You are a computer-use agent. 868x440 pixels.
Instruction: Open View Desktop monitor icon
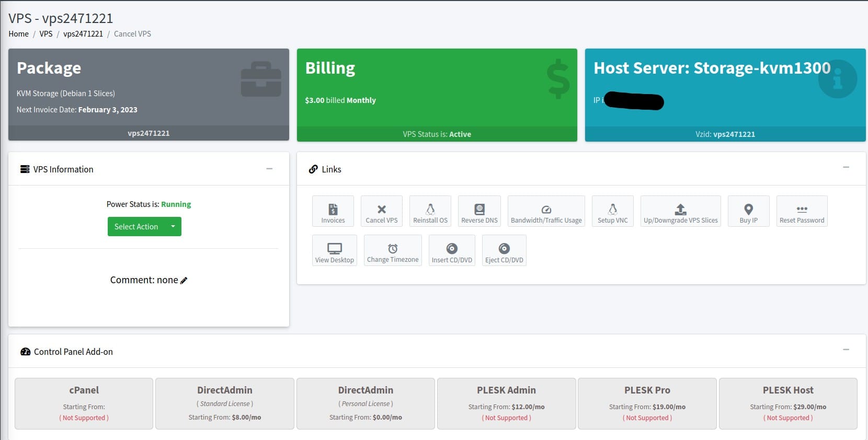(x=335, y=249)
